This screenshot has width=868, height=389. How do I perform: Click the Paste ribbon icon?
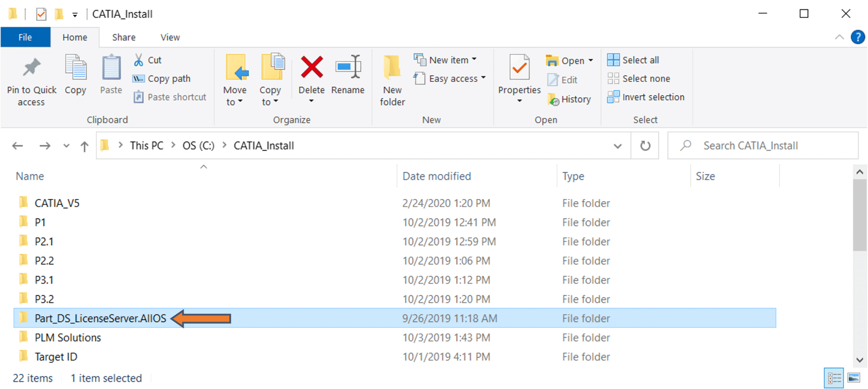[111, 68]
